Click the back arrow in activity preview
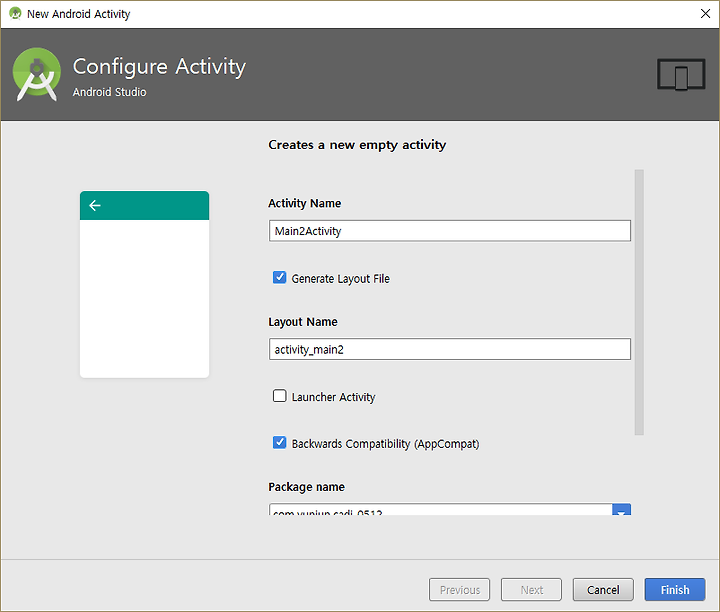 95,205
